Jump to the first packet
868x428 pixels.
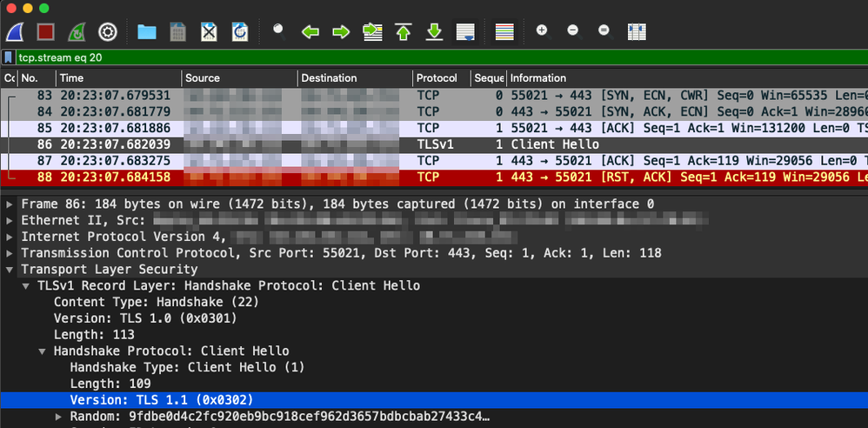(404, 32)
